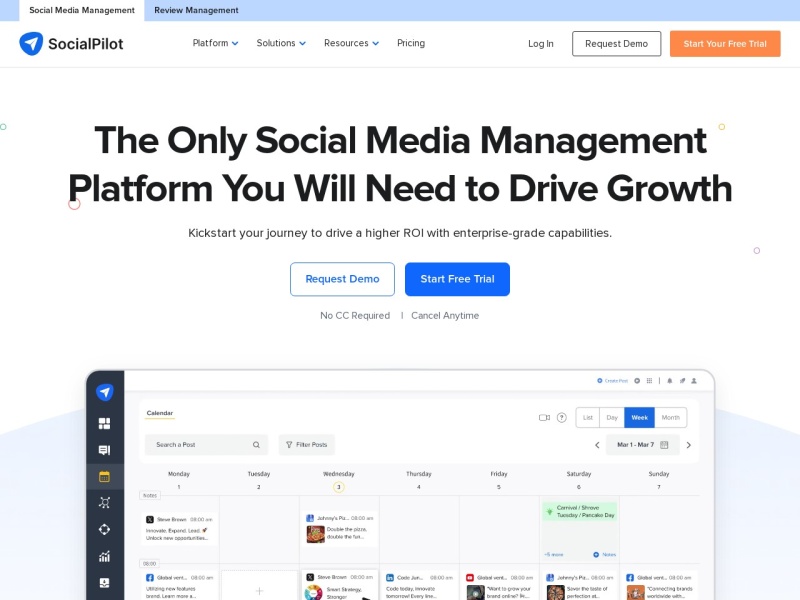
Task: Click the Request Demo button in the header
Action: pyautogui.click(x=616, y=44)
